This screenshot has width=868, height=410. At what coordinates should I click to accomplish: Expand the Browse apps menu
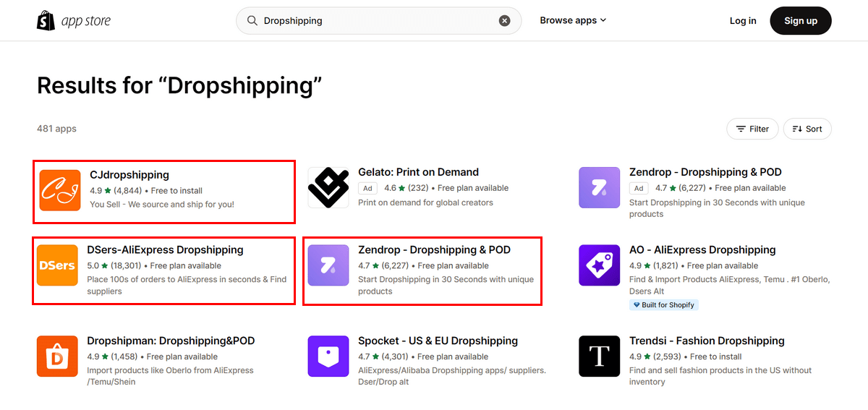(573, 20)
